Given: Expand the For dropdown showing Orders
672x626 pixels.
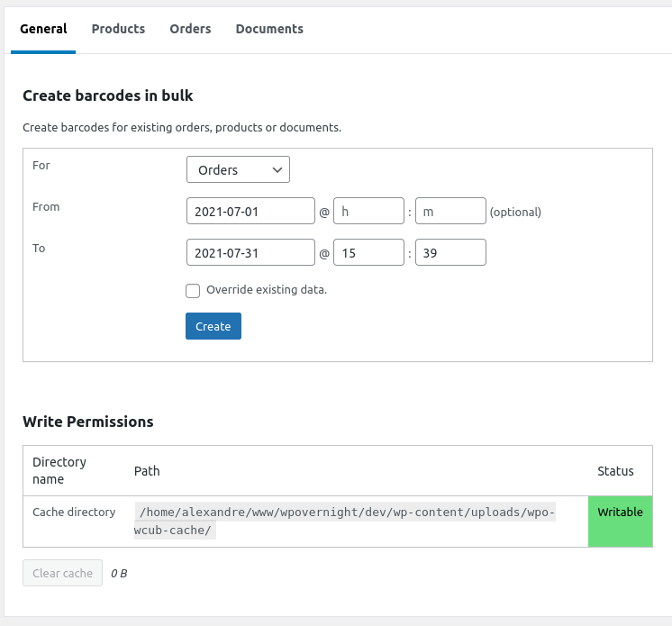Looking at the screenshot, I should [x=238, y=169].
